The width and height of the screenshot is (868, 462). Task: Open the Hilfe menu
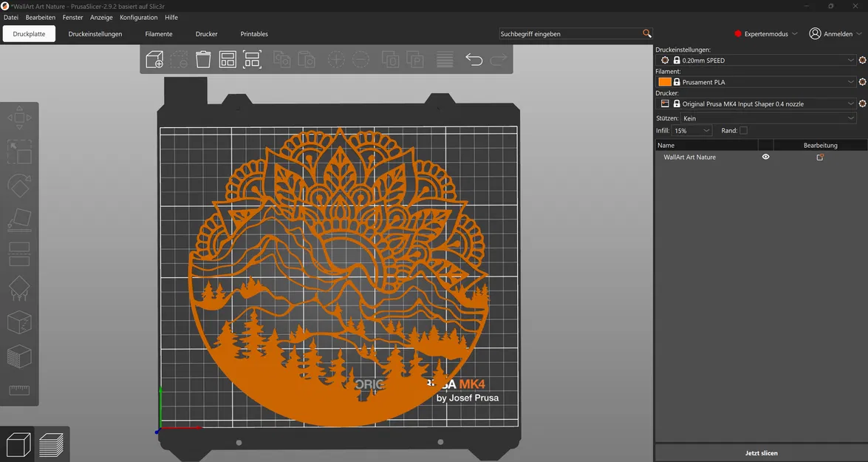point(171,17)
